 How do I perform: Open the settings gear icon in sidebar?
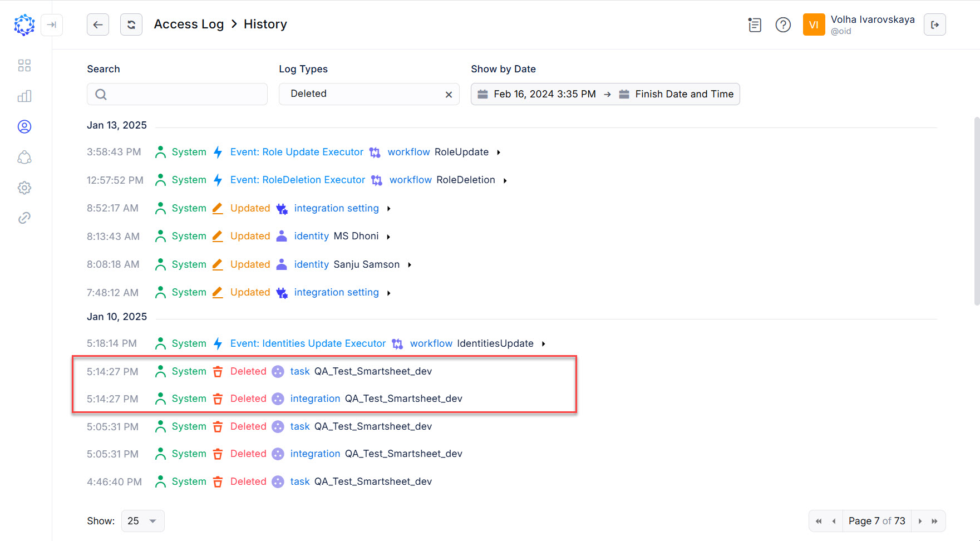click(x=24, y=188)
